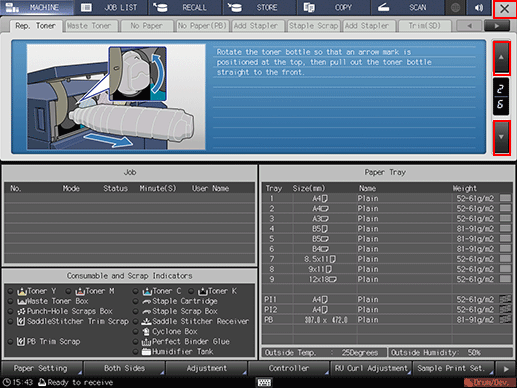
Task: Click the Toner Y status lamp
Action: tap(11, 292)
